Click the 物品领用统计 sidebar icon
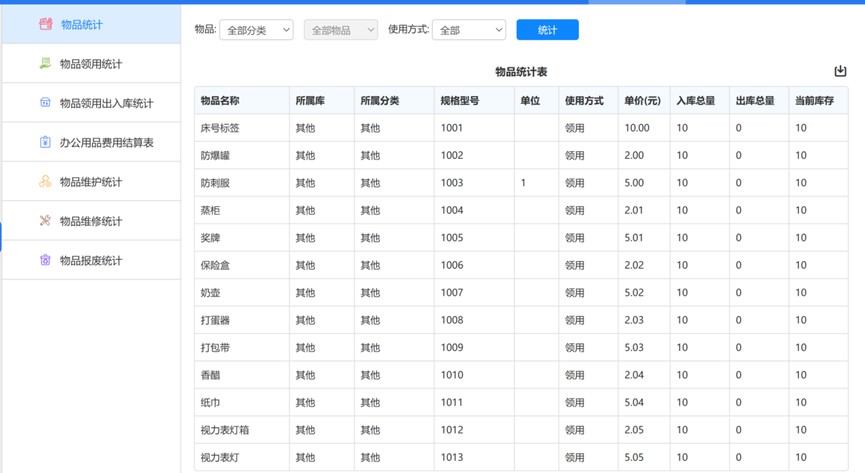The width and height of the screenshot is (865, 473). coord(45,64)
